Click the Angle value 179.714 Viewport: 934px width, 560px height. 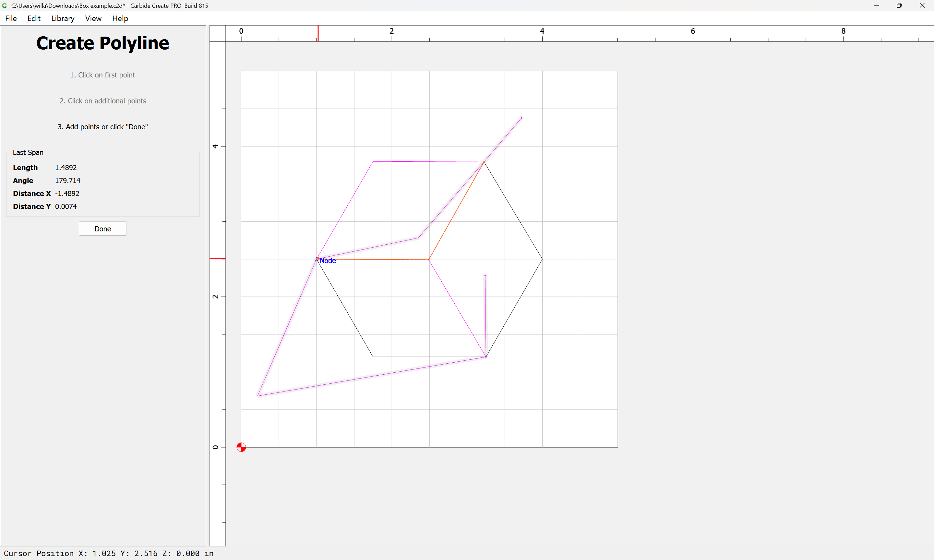pyautogui.click(x=67, y=181)
